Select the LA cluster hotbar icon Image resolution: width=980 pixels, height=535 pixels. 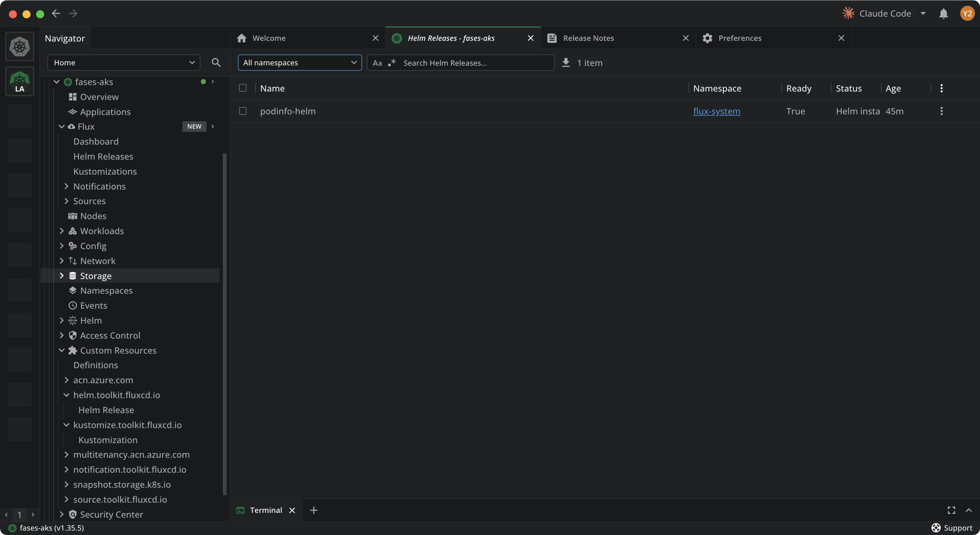tap(19, 81)
